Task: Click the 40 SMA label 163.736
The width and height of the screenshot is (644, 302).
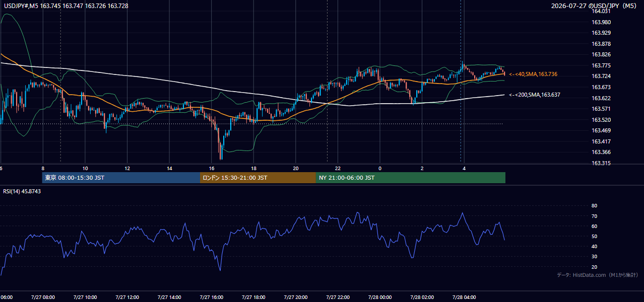Action: click(533, 74)
